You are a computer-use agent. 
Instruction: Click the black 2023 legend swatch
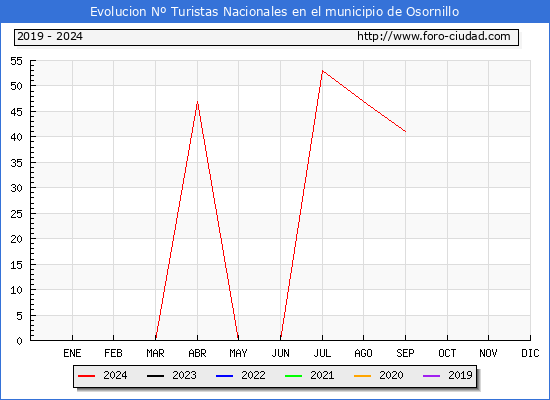(155, 376)
